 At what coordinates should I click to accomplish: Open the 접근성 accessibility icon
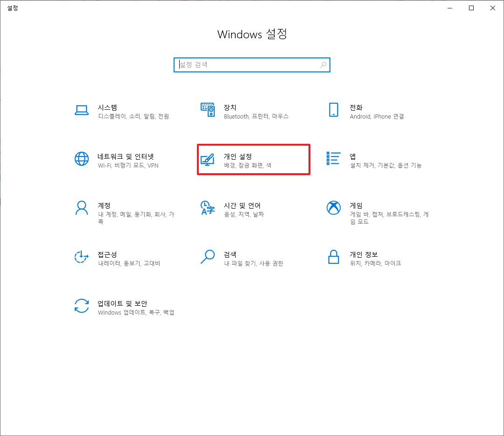82,257
